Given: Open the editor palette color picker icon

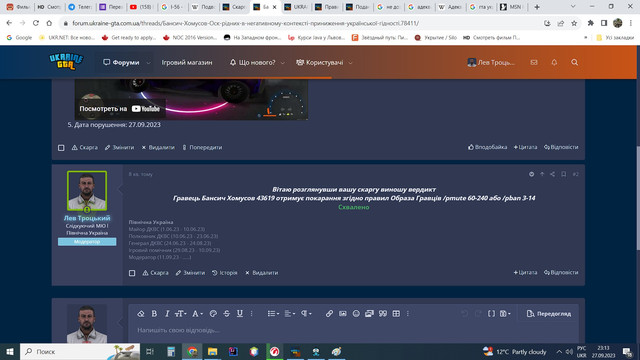Looking at the screenshot, I should 213,313.
